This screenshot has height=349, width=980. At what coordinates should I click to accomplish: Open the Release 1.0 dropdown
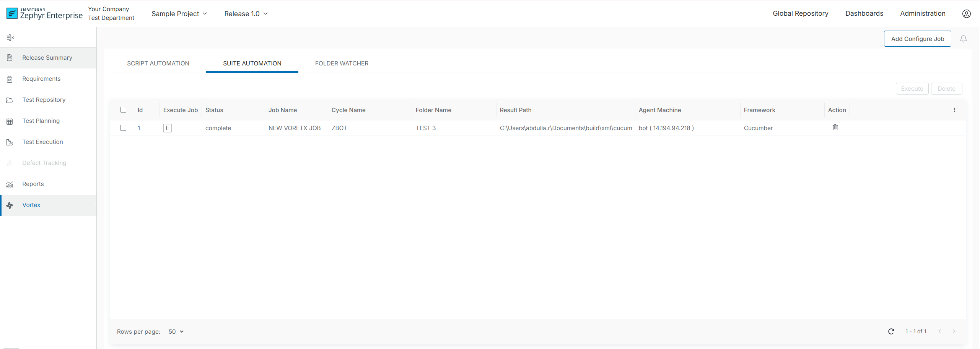(246, 14)
